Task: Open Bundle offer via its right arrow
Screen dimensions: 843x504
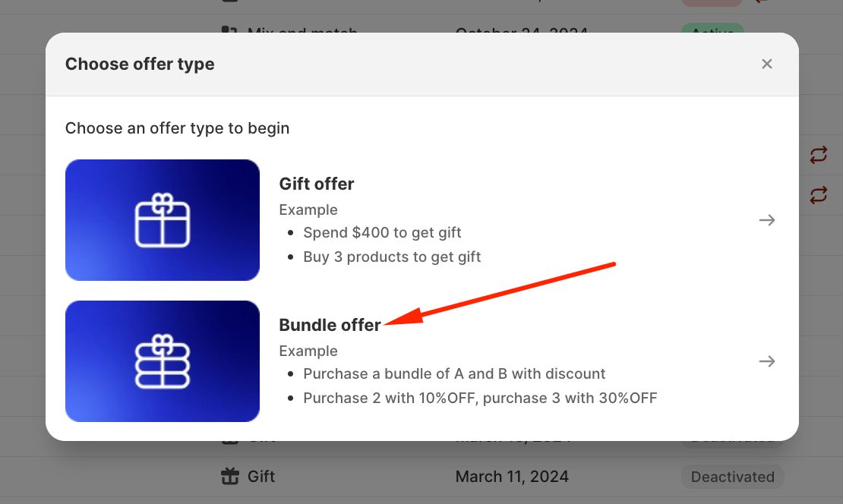Action: coord(767,361)
